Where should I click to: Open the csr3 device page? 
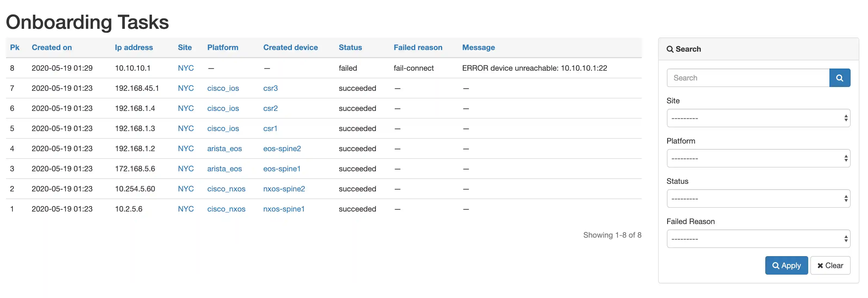click(270, 88)
